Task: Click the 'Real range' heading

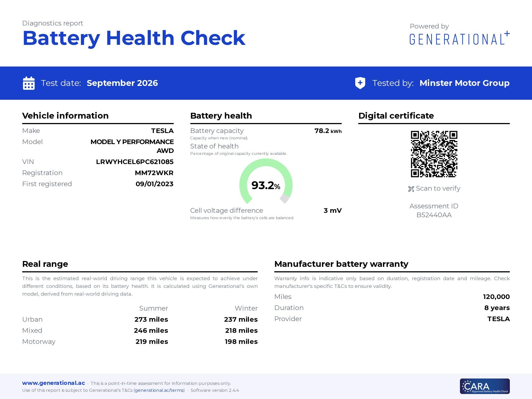Action: [45, 264]
